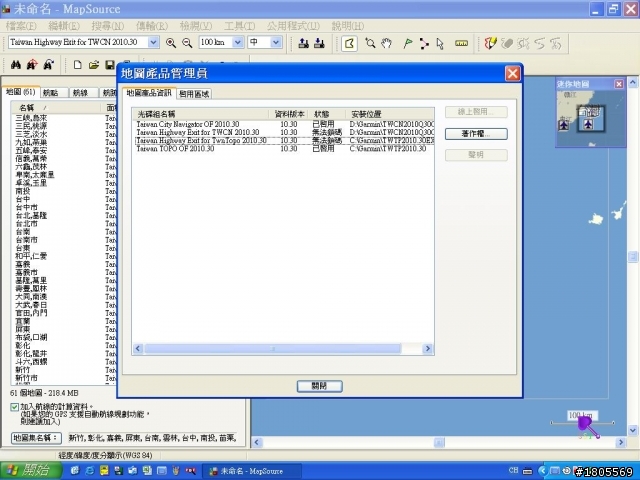Click the 著作權 copyright button

point(476,134)
